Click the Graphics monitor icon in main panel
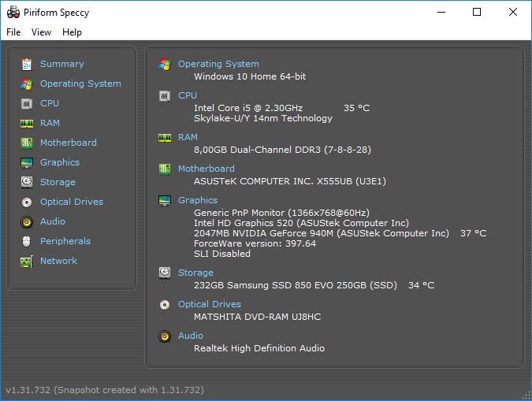This screenshot has height=401, width=532. [x=165, y=200]
